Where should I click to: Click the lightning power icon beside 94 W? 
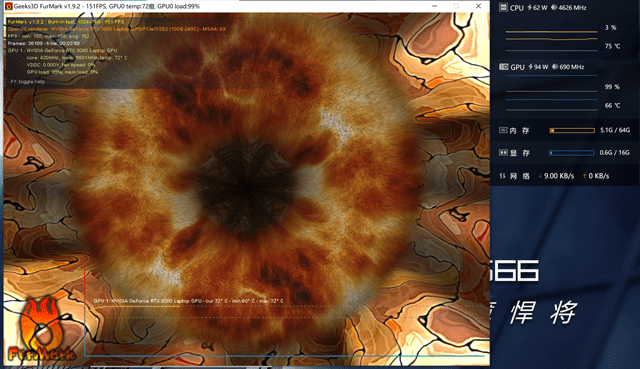[530, 67]
